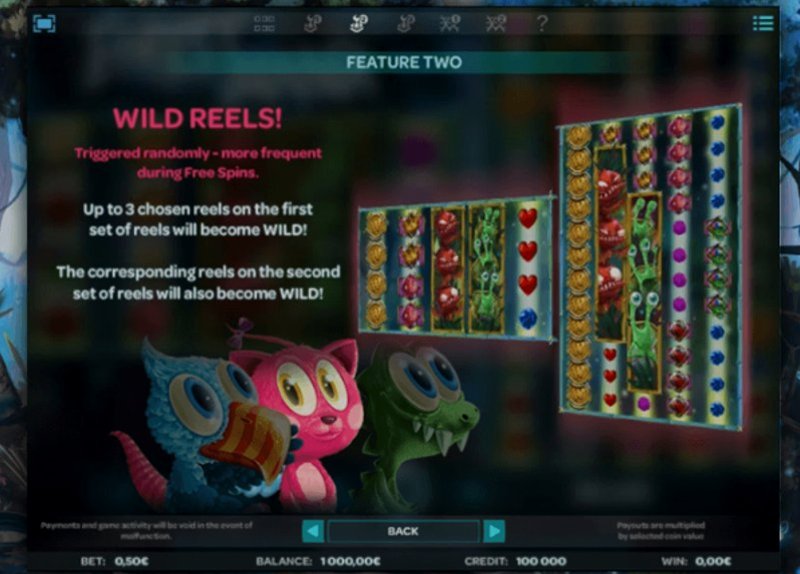This screenshot has height=574, width=800.
Task: Go to previous info page arrow
Action: 313,532
